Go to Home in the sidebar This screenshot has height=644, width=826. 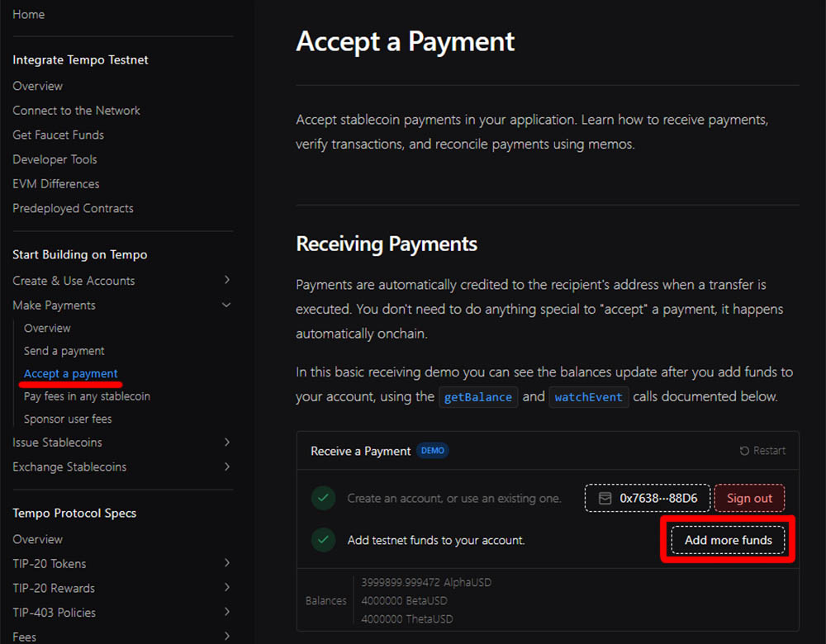28,14
